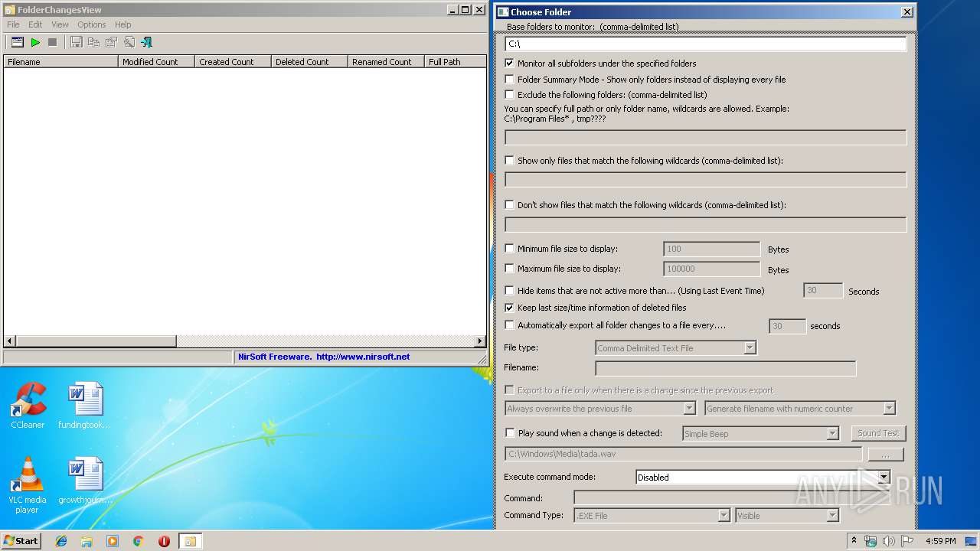Open Generate filename with numeric counter dropdown
The width and height of the screenshot is (980, 551).
point(799,409)
